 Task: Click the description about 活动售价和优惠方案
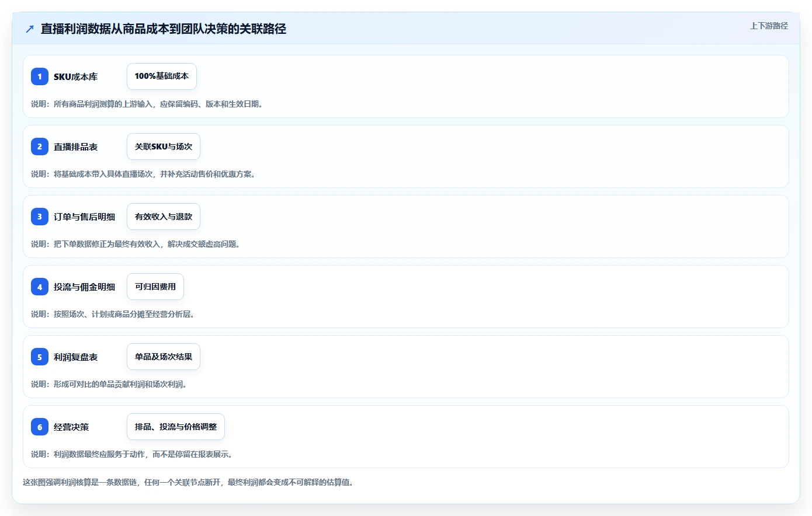(x=143, y=174)
